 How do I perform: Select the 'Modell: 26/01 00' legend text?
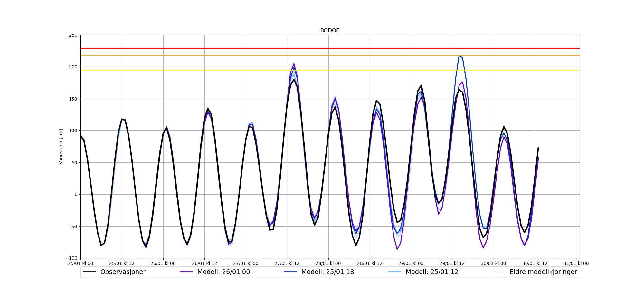pyautogui.click(x=223, y=272)
